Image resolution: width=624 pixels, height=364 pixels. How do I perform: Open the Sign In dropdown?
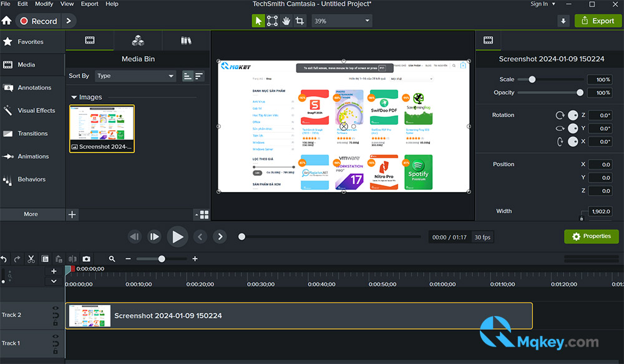click(x=542, y=4)
